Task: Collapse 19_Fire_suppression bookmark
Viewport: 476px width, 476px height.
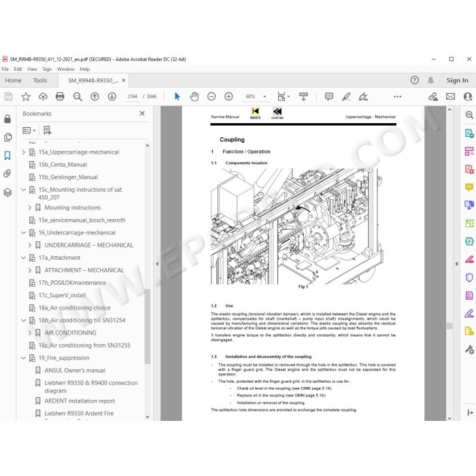Action: point(23,358)
